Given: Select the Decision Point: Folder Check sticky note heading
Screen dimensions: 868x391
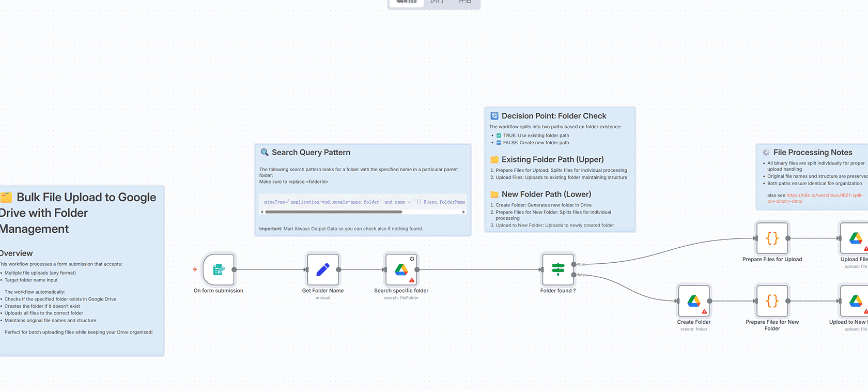Looking at the screenshot, I should [x=554, y=116].
